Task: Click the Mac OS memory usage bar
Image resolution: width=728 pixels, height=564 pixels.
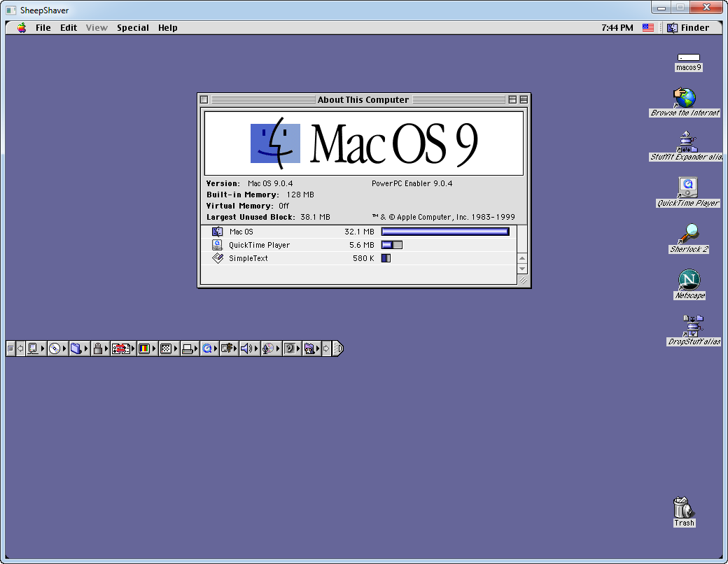Action: tap(444, 232)
